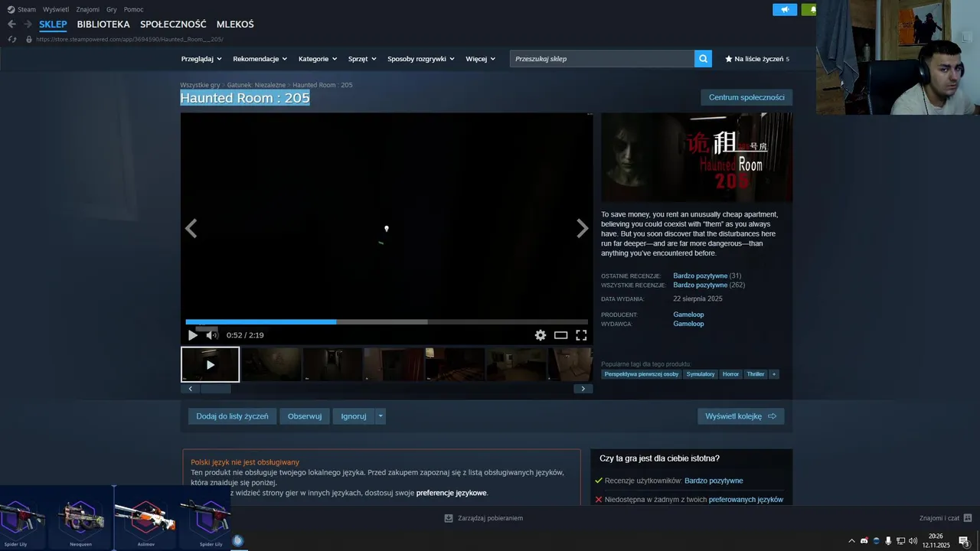Click the Wszystkie gry breadcrumb
Viewport: 980px width, 551px height.
pyautogui.click(x=200, y=85)
